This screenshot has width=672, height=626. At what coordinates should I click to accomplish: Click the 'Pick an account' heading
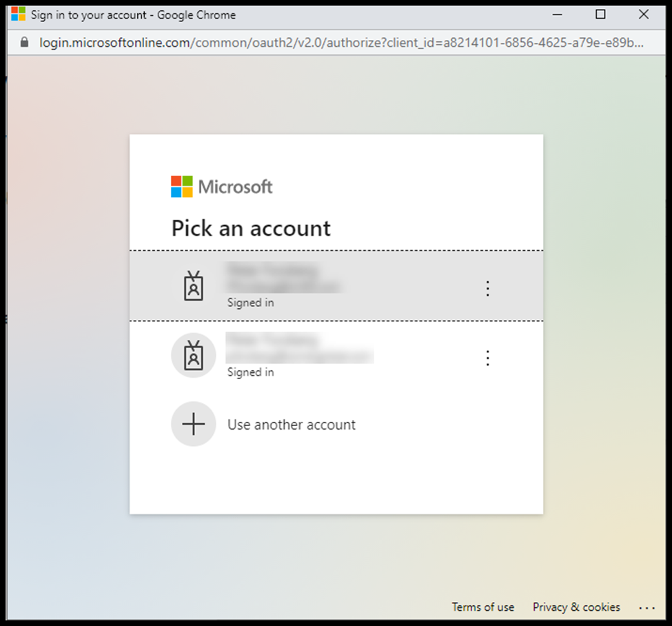251,228
